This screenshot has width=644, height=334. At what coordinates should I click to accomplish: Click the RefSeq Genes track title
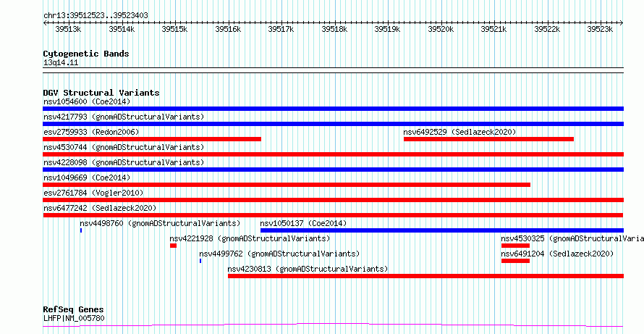coord(74,310)
